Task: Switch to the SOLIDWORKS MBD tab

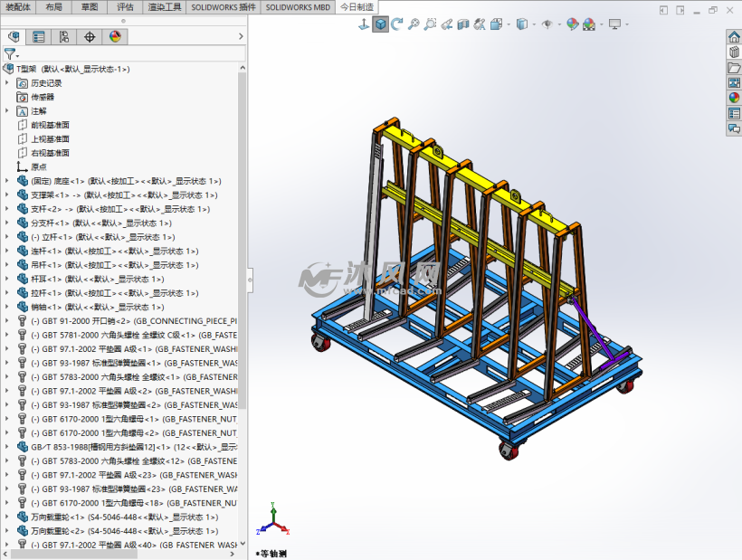Action: [299, 6]
